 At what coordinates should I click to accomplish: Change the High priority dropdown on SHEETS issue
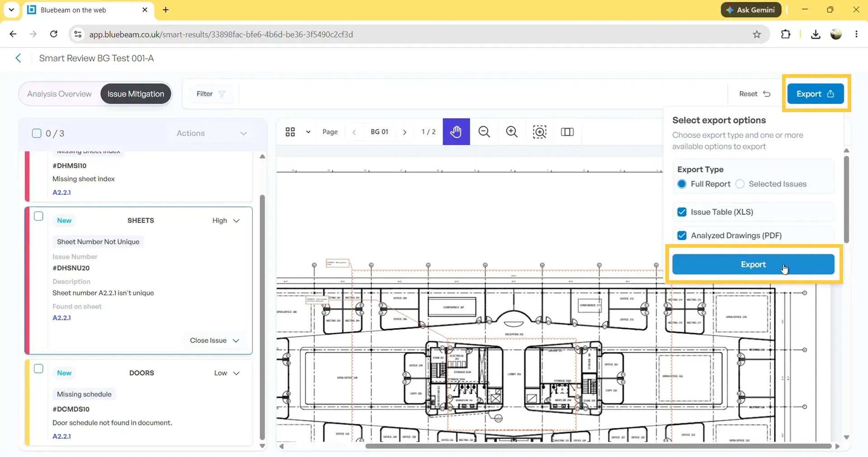pos(226,221)
